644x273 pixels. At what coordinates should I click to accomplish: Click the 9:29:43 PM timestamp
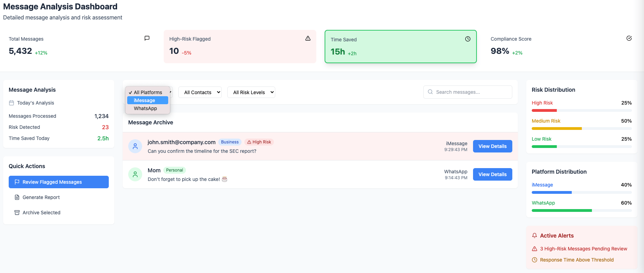click(456, 150)
